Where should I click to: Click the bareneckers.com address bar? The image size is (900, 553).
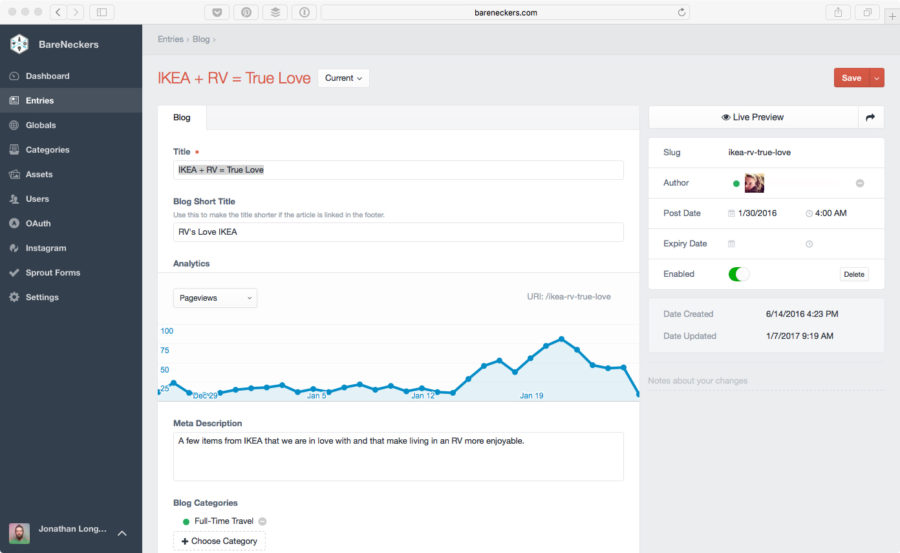(x=505, y=12)
